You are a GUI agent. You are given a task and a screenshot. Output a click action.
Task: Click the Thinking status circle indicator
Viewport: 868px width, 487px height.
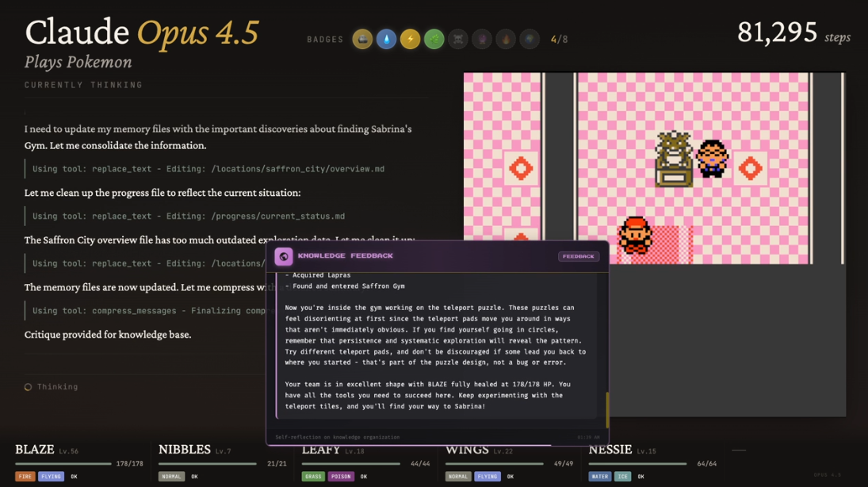[29, 387]
